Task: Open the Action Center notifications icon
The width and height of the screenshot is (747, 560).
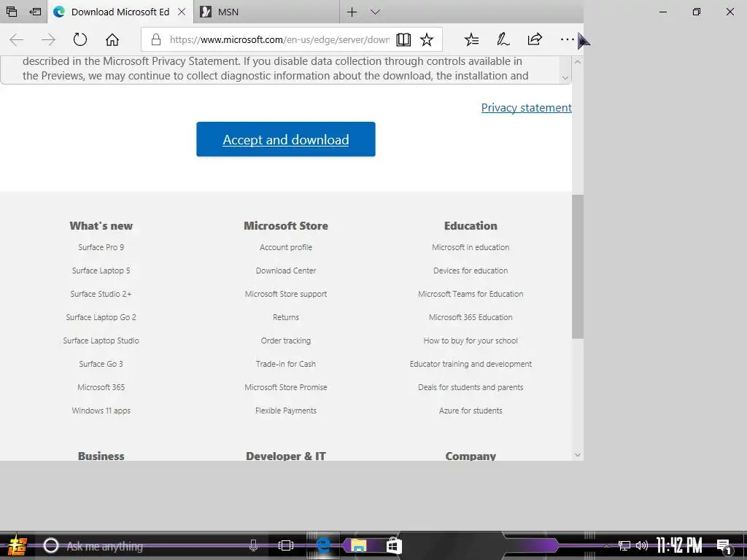Action: coord(724,546)
